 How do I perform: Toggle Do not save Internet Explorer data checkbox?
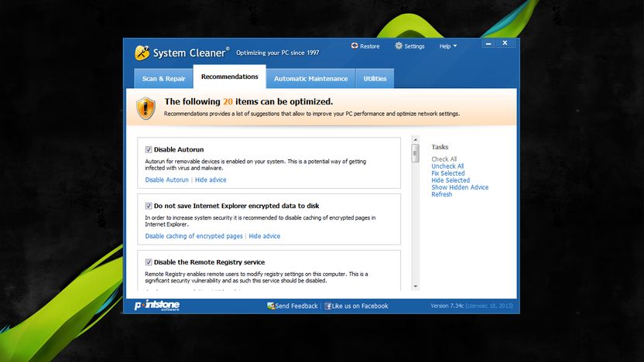tap(149, 206)
